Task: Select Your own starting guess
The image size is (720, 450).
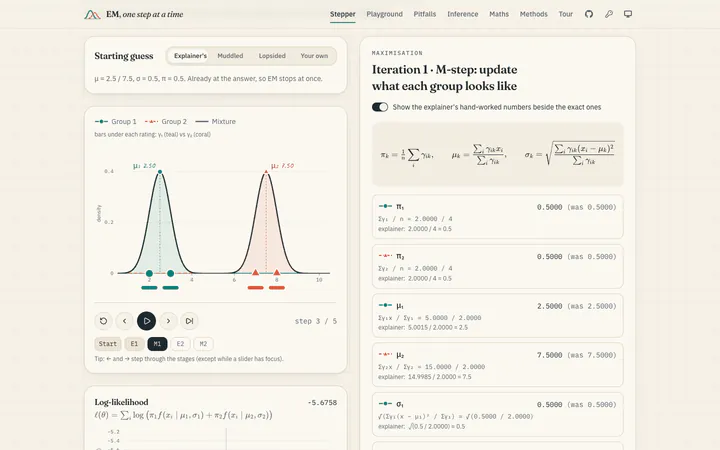Action: (314, 56)
